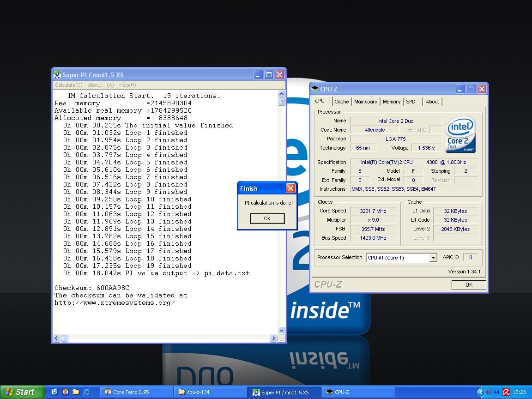Click the Loop 19 finished line
Viewport: 532px width, 399px height.
coord(127,266)
